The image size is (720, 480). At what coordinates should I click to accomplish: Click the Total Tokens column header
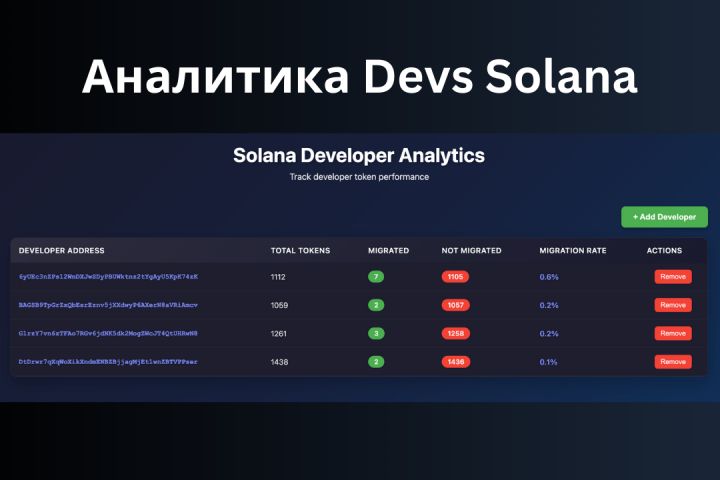click(x=300, y=250)
